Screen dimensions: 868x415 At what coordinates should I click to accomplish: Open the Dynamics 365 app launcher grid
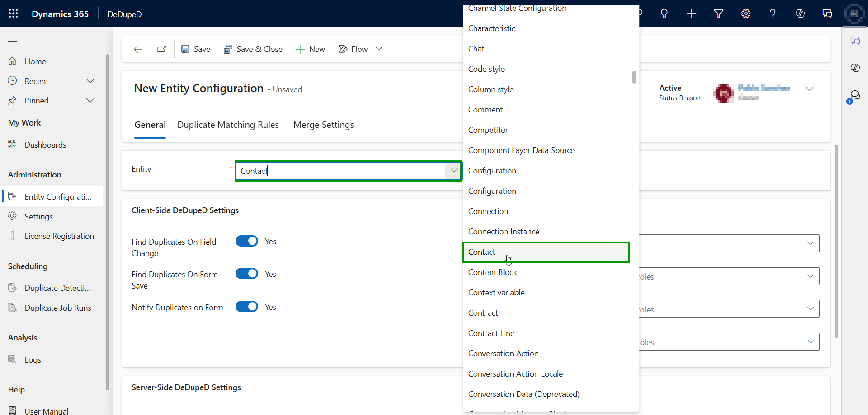tap(13, 14)
